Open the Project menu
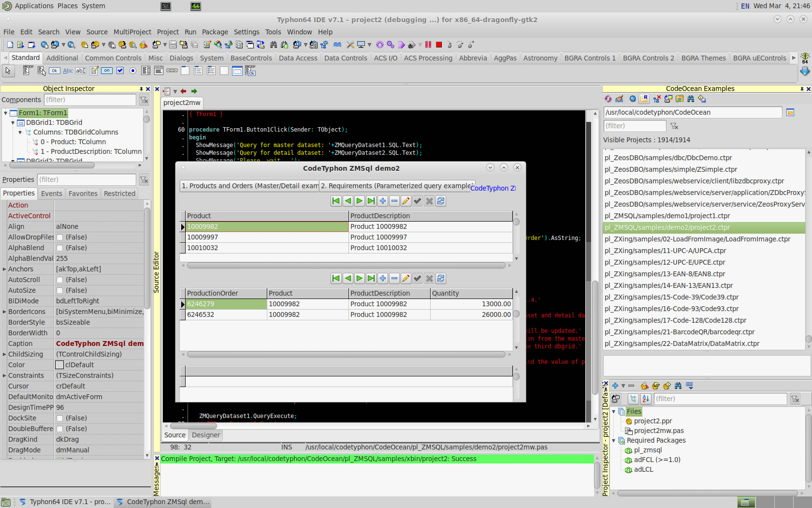 (168, 32)
